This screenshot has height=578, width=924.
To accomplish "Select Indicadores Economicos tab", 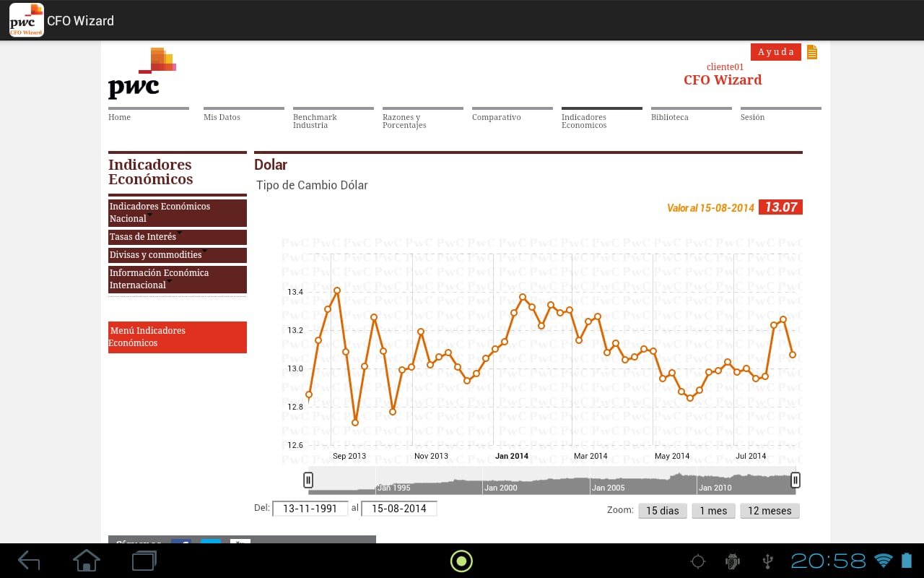I will tap(602, 120).
